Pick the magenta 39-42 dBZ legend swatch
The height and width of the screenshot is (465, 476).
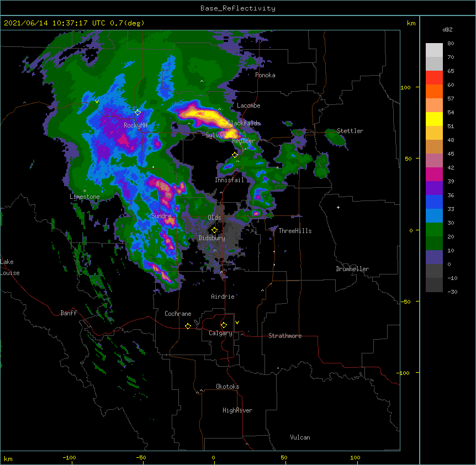(x=434, y=174)
